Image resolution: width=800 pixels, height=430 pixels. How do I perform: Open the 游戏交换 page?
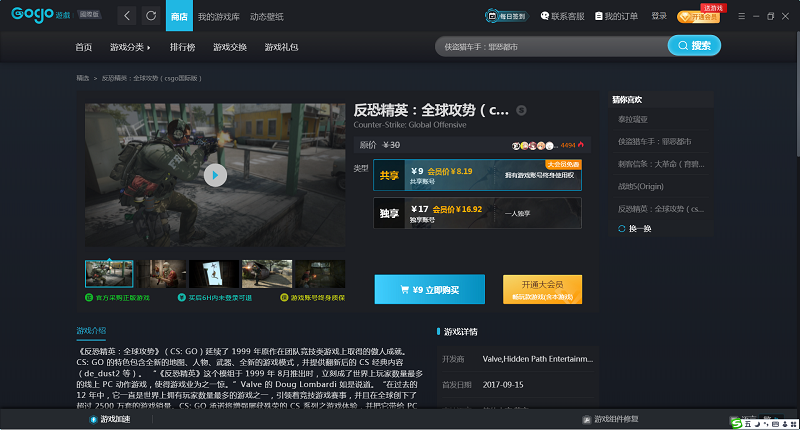[230, 47]
